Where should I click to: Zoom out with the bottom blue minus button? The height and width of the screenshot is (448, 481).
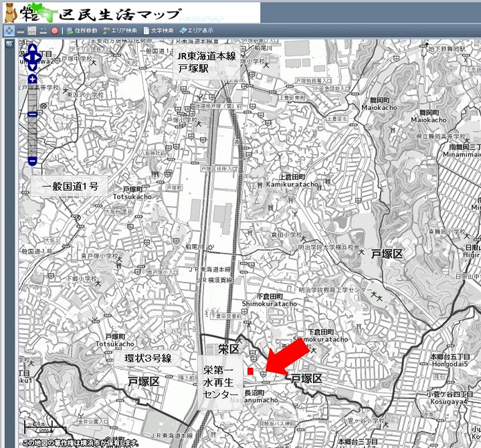[x=33, y=160]
